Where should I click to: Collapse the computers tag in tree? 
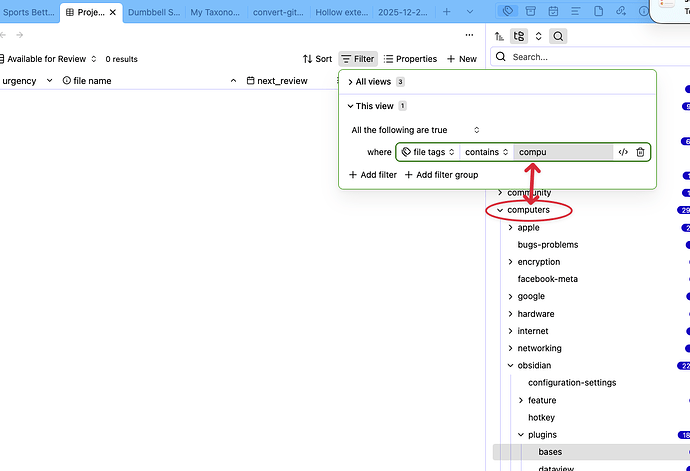pos(501,210)
